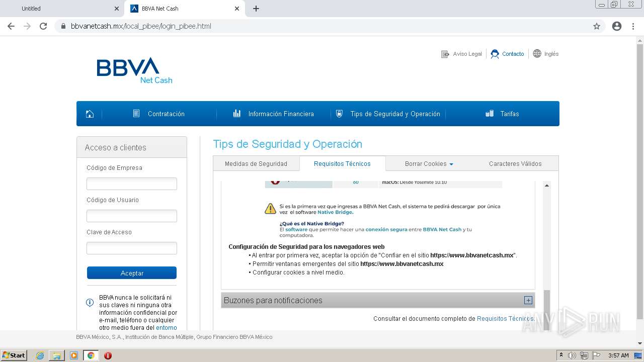Select the Requisitos Técnicos tab
Viewport: 644px width, 362px height.
point(342,164)
